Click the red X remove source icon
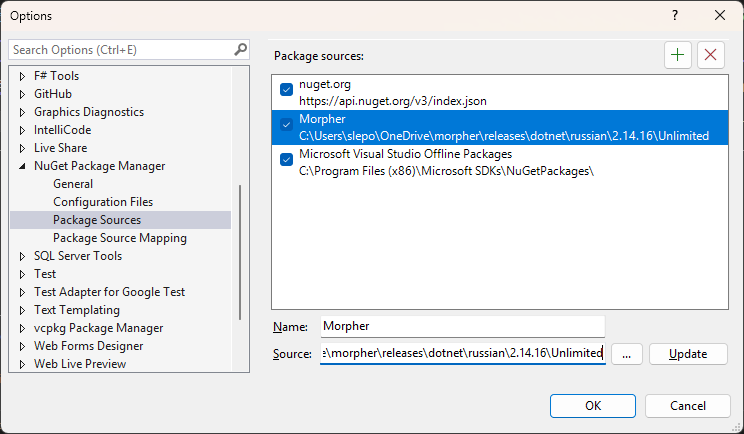744x434 pixels. click(711, 55)
